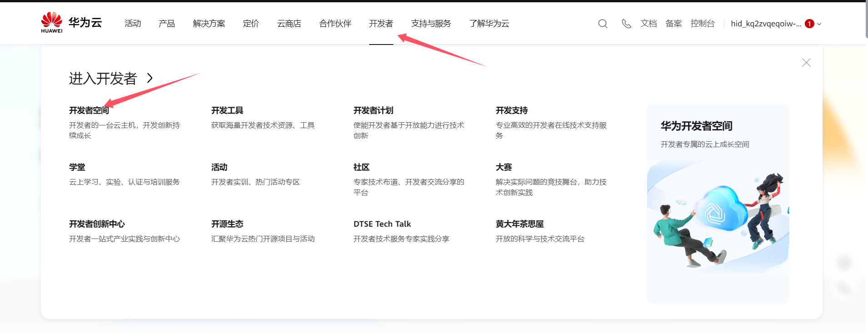Open the 控制台 console link
Viewport: 868px width, 333px height.
click(x=702, y=24)
